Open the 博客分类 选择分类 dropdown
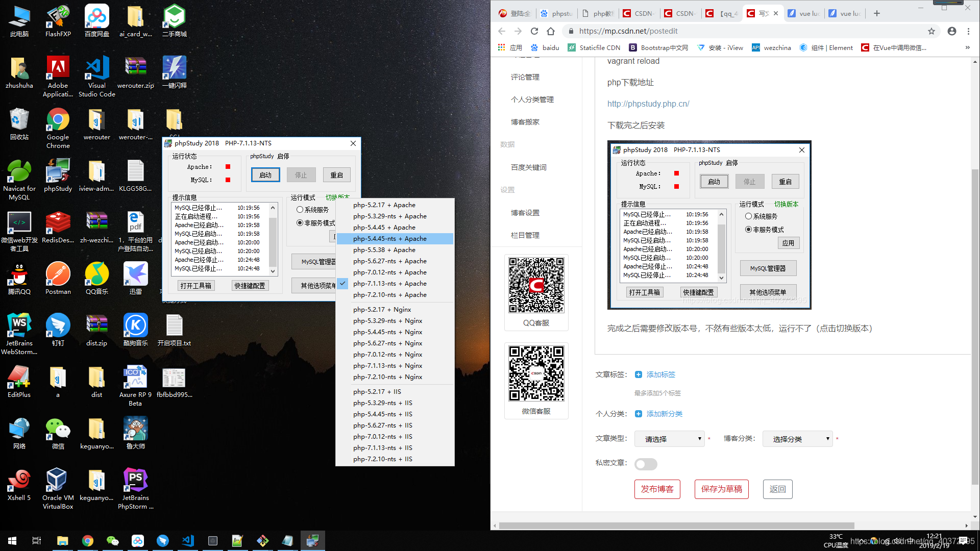Image resolution: width=980 pixels, height=551 pixels. (x=798, y=439)
